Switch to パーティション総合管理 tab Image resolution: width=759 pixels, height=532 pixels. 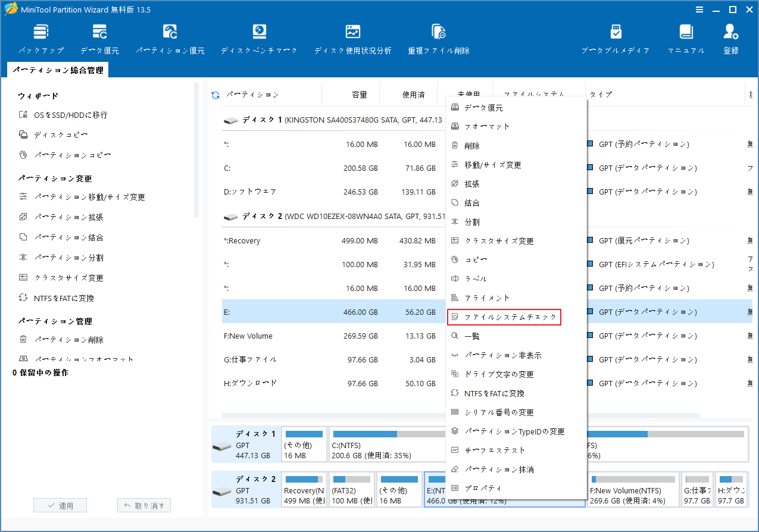coord(58,70)
